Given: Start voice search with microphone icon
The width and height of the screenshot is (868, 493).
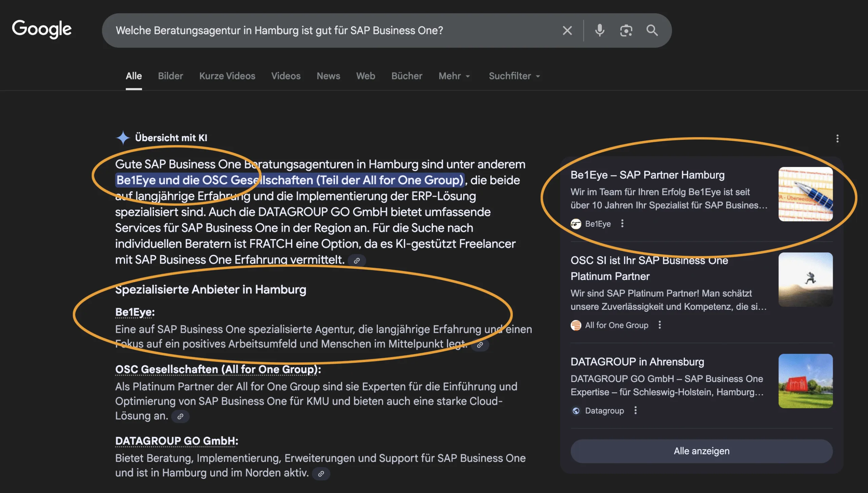Looking at the screenshot, I should click(599, 31).
